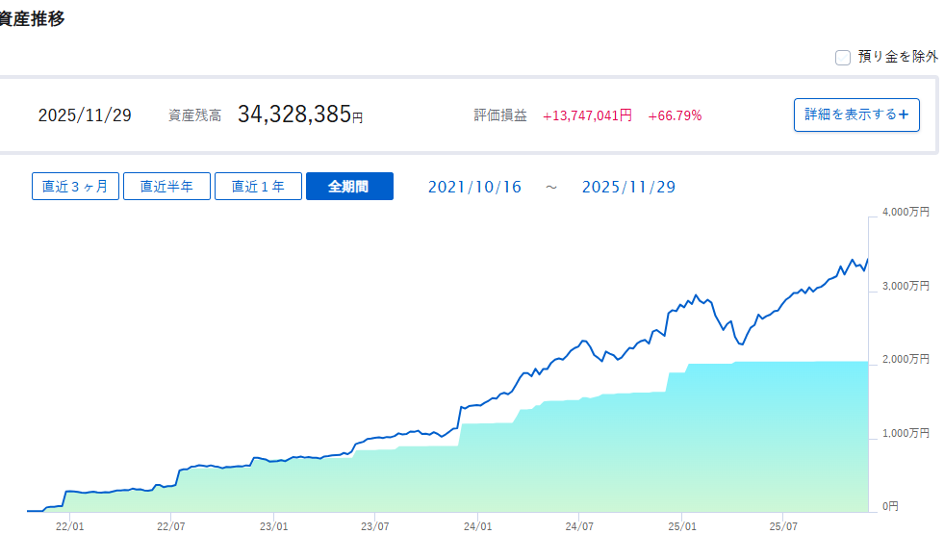This screenshot has width=944, height=560.
Task: Click the +66.79% gain percentage
Action: (x=675, y=115)
